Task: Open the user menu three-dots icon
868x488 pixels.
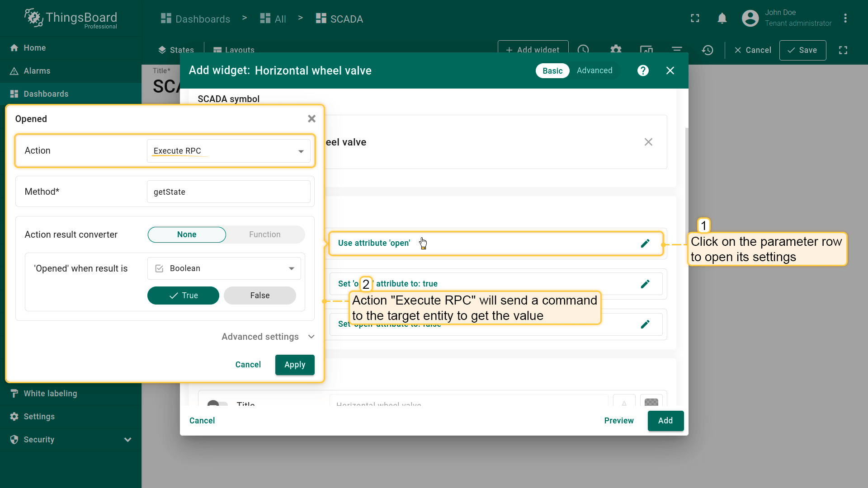Action: coord(845,19)
